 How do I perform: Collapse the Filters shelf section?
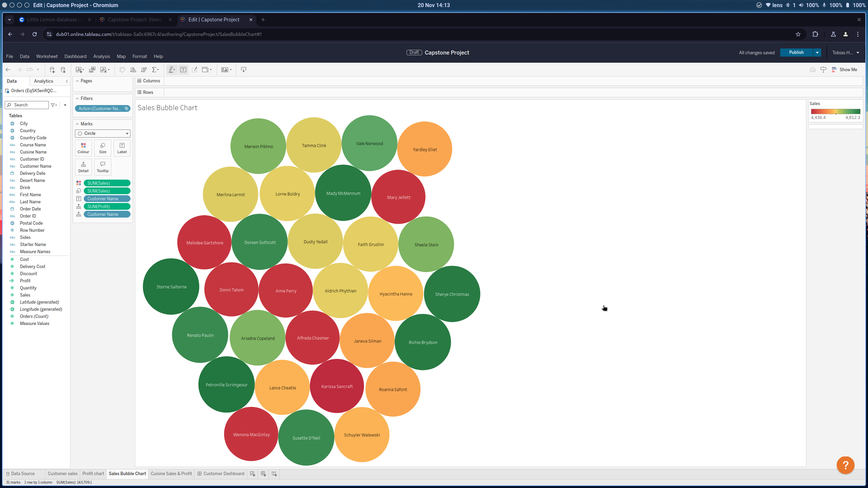(77, 99)
